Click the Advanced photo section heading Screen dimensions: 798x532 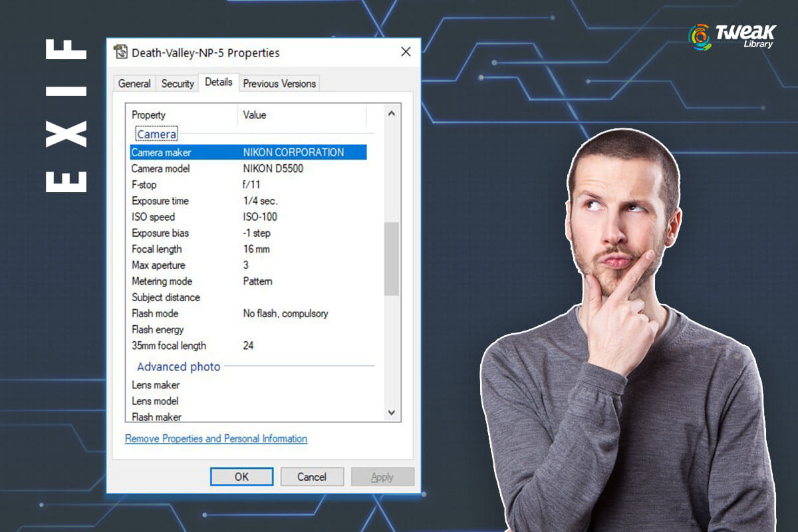pos(178,366)
